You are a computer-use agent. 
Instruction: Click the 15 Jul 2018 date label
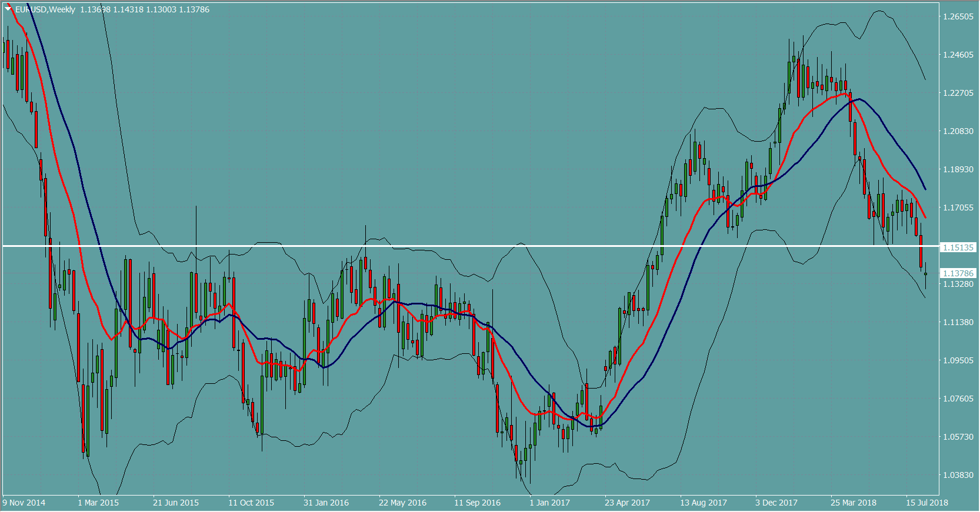[x=926, y=503]
